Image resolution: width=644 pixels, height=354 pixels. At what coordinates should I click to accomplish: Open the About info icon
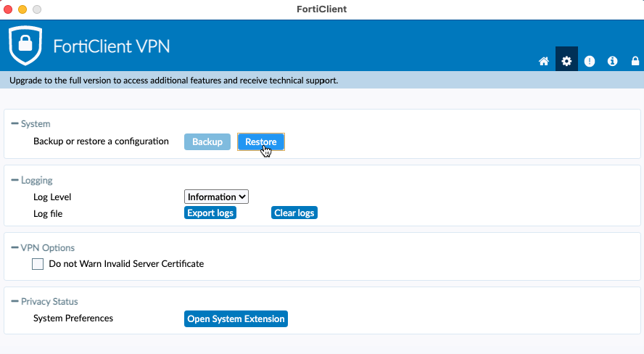[612, 61]
